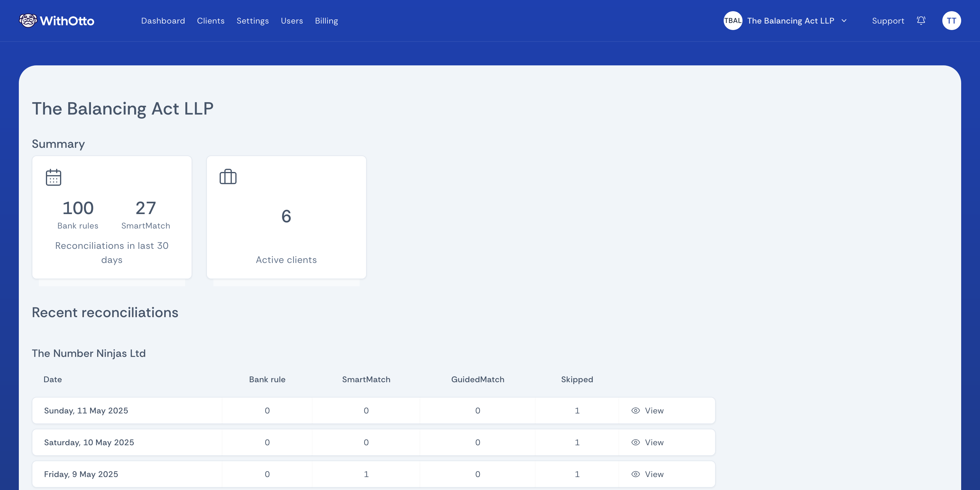This screenshot has height=490, width=980.
Task: Click SmartMatch value 1 on Friday row
Action: [x=366, y=474]
